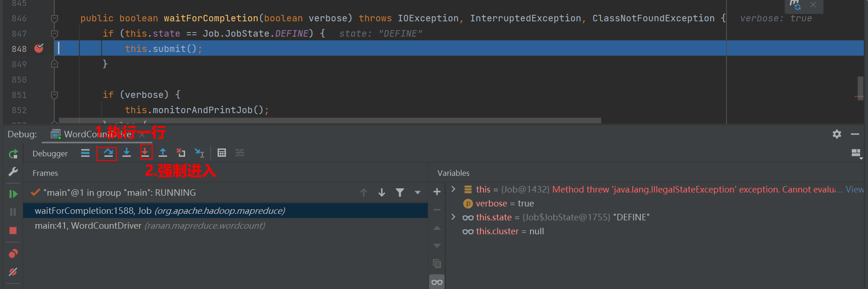Select the Debugger tab
This screenshot has height=289, width=868.
click(50, 154)
